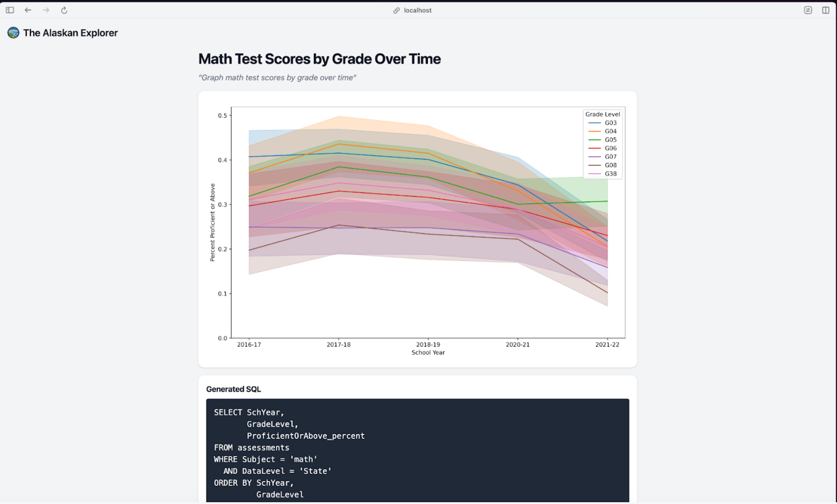The height and width of the screenshot is (504, 837).
Task: Select the G05 legend entry
Action: [x=611, y=140]
